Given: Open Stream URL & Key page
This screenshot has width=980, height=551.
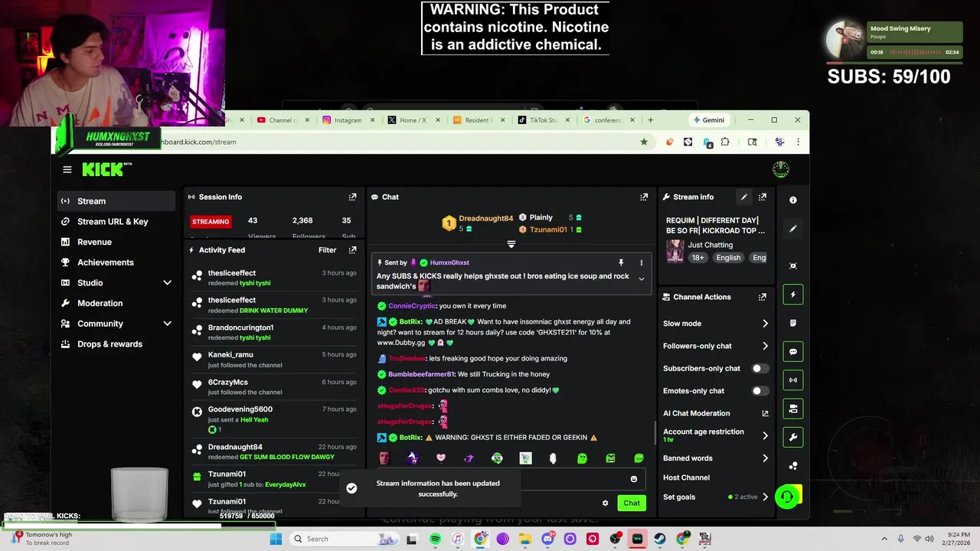Looking at the screenshot, I should coord(116,221).
